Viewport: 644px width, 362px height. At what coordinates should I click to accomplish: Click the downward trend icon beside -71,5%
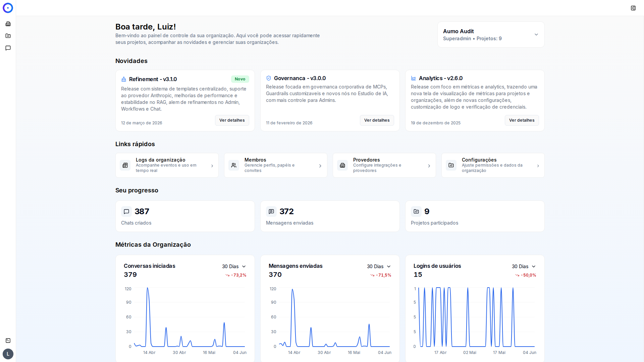click(372, 275)
